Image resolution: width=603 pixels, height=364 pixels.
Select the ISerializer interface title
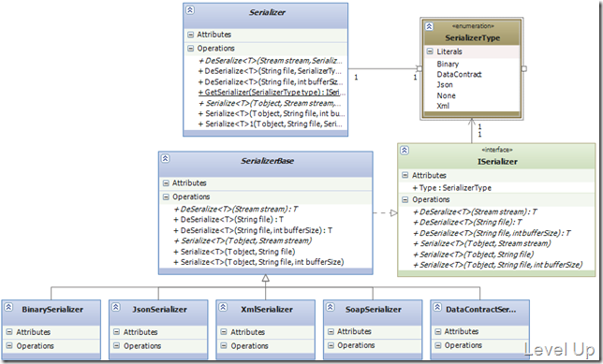[497, 162]
